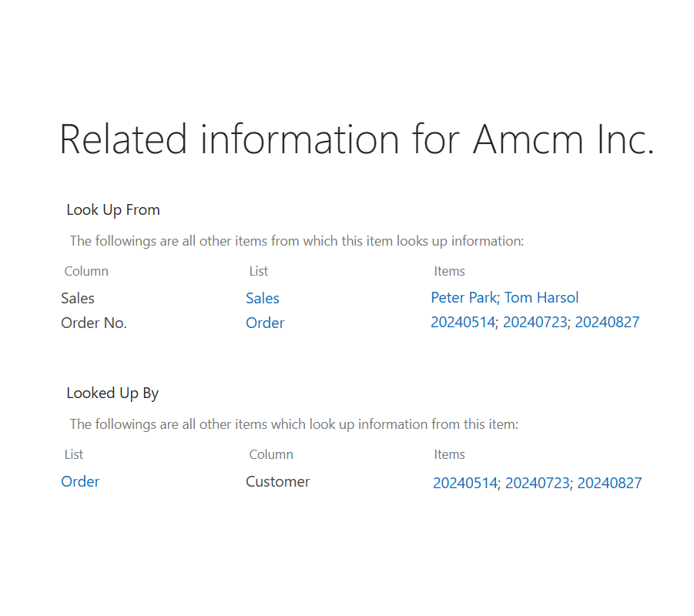Click the Related information for Amcm Inc. title
Image resolution: width=694 pixels, height=616 pixels.
(357, 139)
